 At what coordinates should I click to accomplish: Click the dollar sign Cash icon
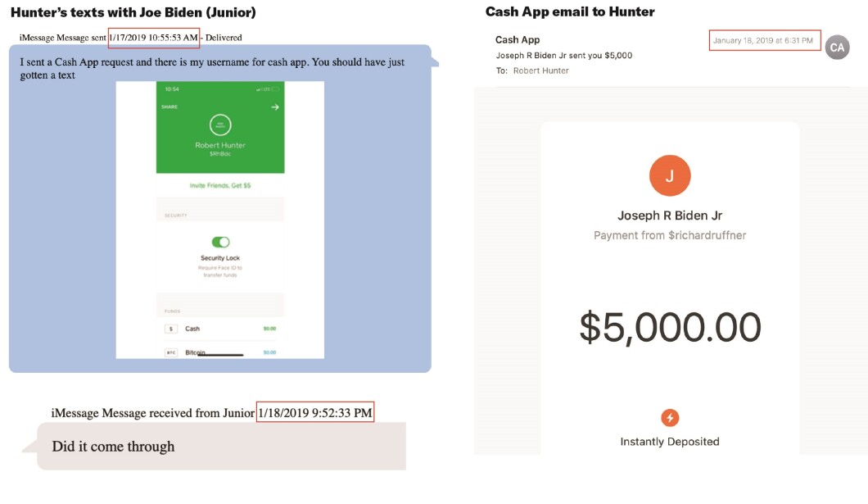(x=171, y=329)
